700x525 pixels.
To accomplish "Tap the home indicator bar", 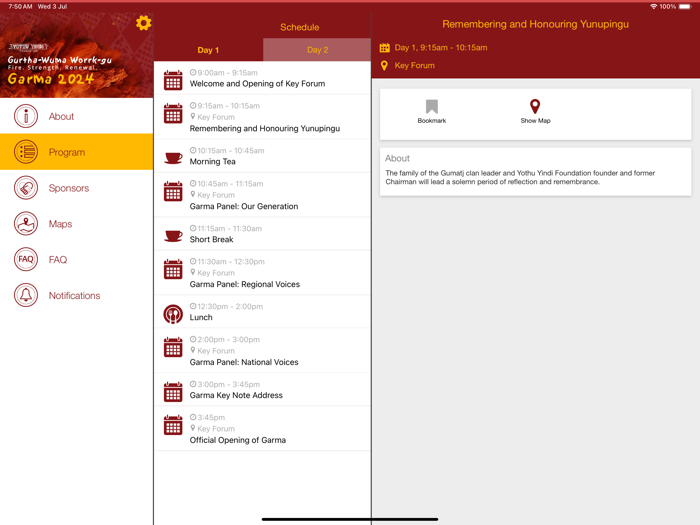I will (x=350, y=519).
